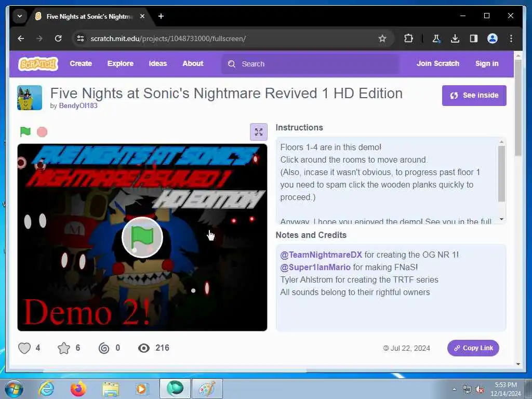Reload the page
Viewport: 532px width, 399px height.
click(58, 38)
